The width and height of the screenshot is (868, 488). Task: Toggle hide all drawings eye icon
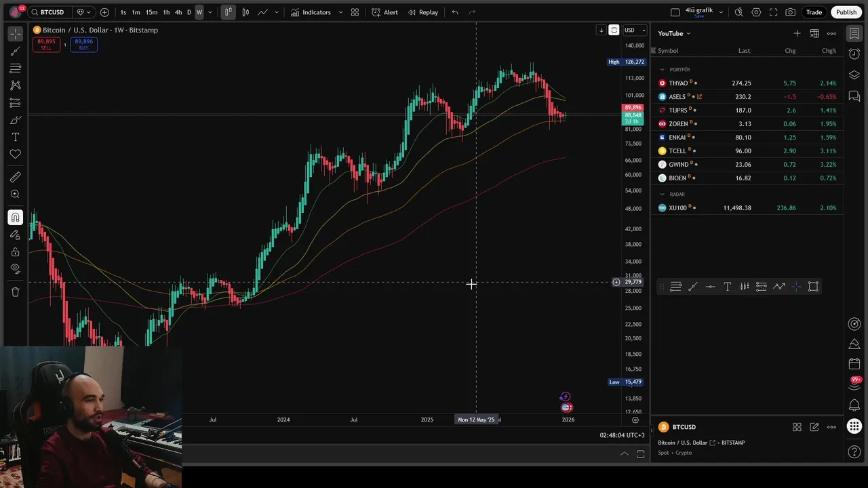point(15,268)
